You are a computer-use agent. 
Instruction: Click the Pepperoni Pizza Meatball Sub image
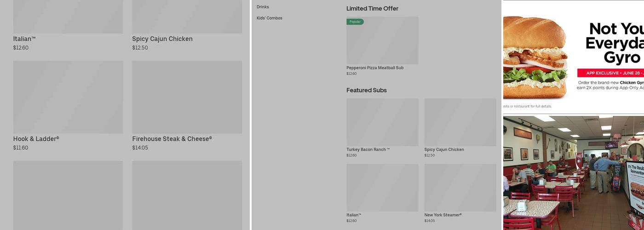pyautogui.click(x=382, y=41)
